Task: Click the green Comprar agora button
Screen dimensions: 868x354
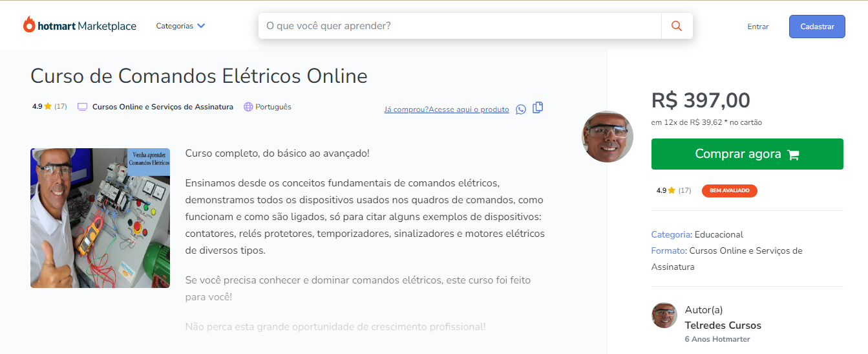Action: coord(747,154)
